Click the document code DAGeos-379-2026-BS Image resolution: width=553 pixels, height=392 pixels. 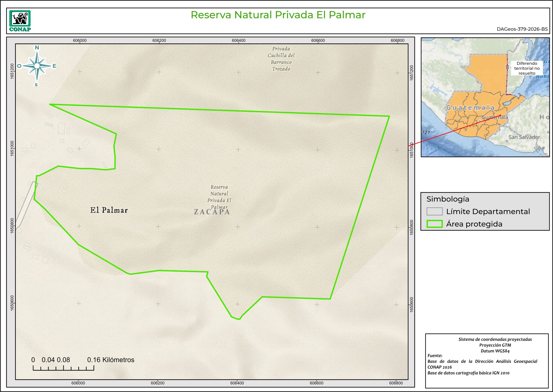click(x=522, y=29)
